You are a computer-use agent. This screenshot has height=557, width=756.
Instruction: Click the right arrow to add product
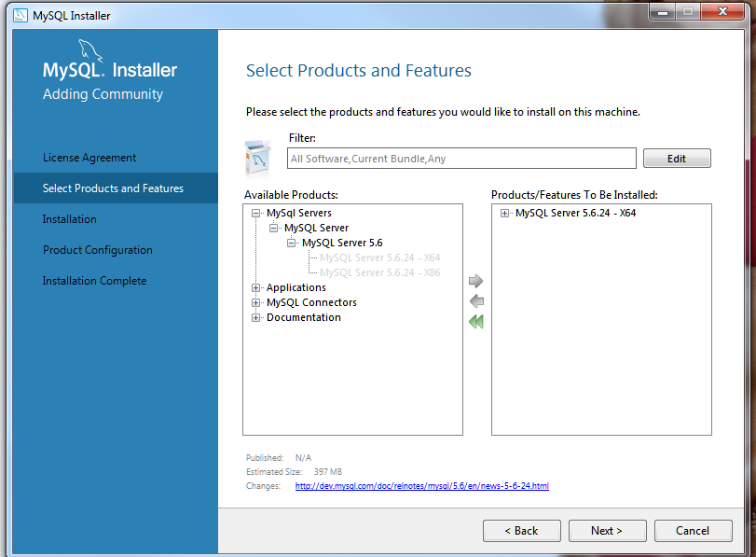pyautogui.click(x=475, y=281)
